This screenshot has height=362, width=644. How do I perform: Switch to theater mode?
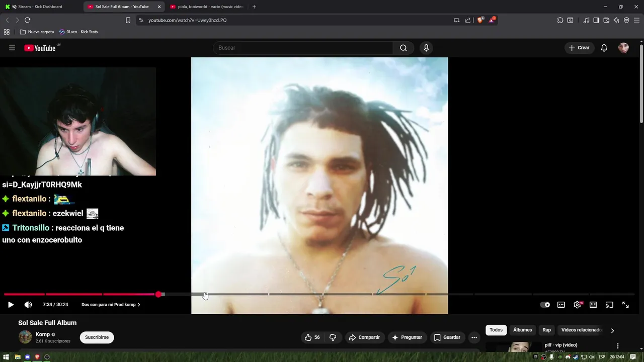pyautogui.click(x=593, y=305)
